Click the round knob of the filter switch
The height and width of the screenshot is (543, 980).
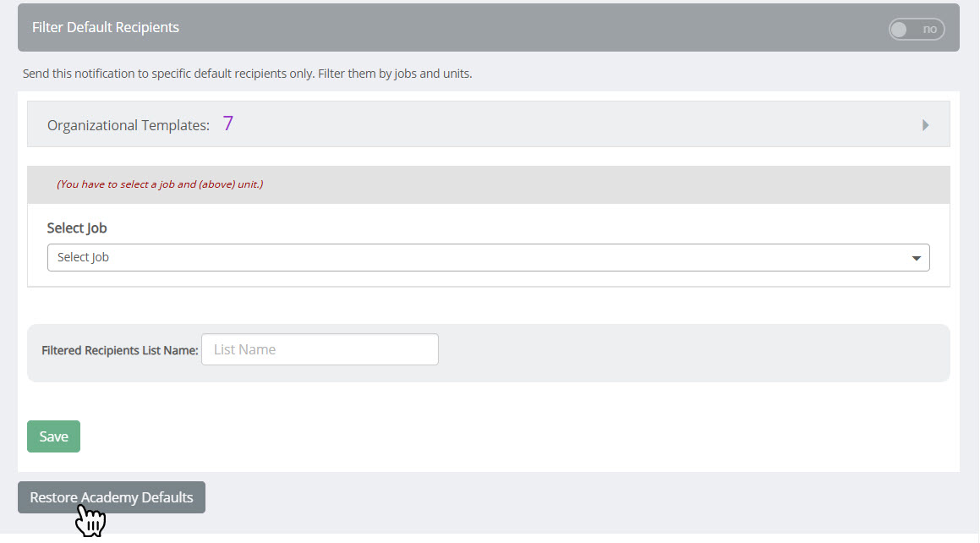coord(900,29)
